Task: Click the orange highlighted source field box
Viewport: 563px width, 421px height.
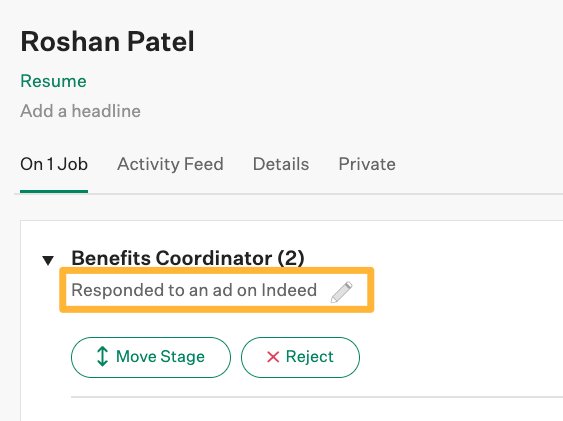Action: point(217,290)
